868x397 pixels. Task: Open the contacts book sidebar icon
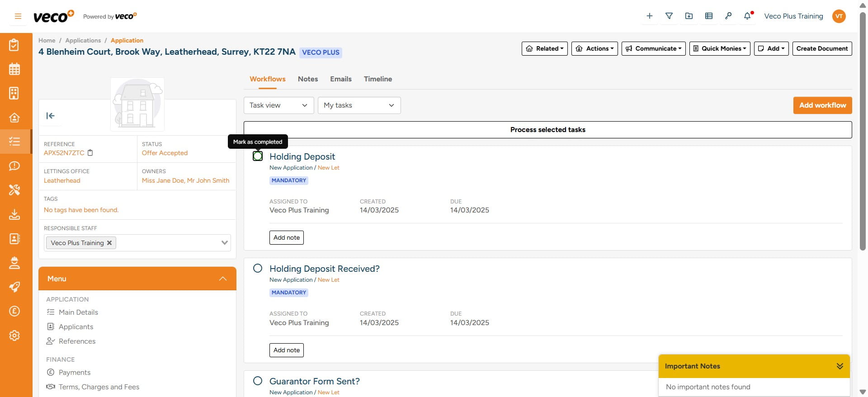pyautogui.click(x=14, y=238)
